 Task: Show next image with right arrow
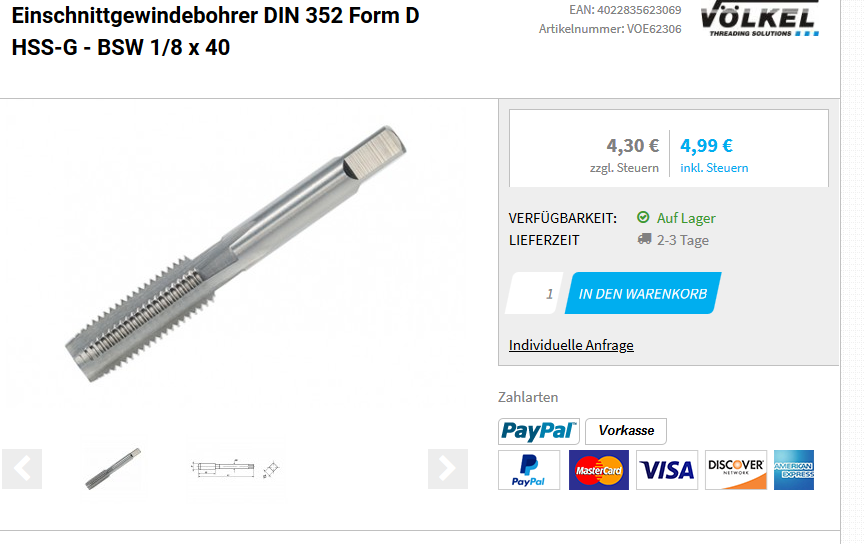coord(448,469)
